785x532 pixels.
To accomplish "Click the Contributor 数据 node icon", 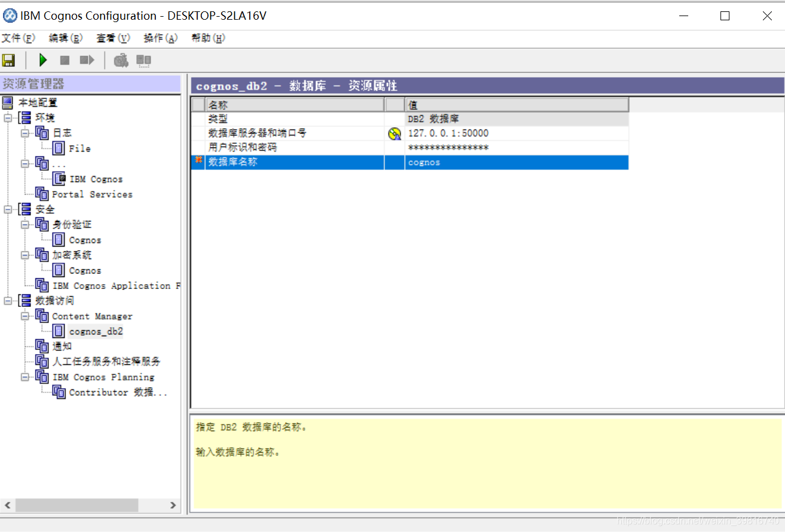I will (x=59, y=392).
